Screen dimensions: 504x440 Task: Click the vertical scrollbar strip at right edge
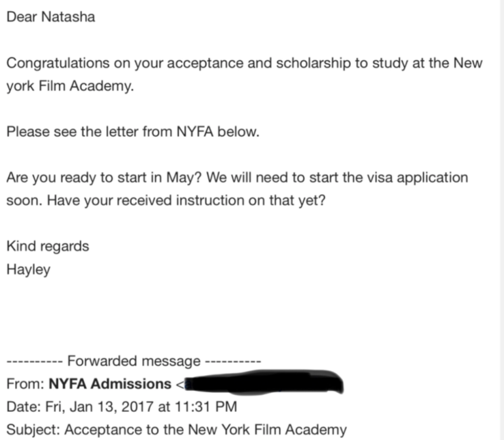tap(502, 220)
